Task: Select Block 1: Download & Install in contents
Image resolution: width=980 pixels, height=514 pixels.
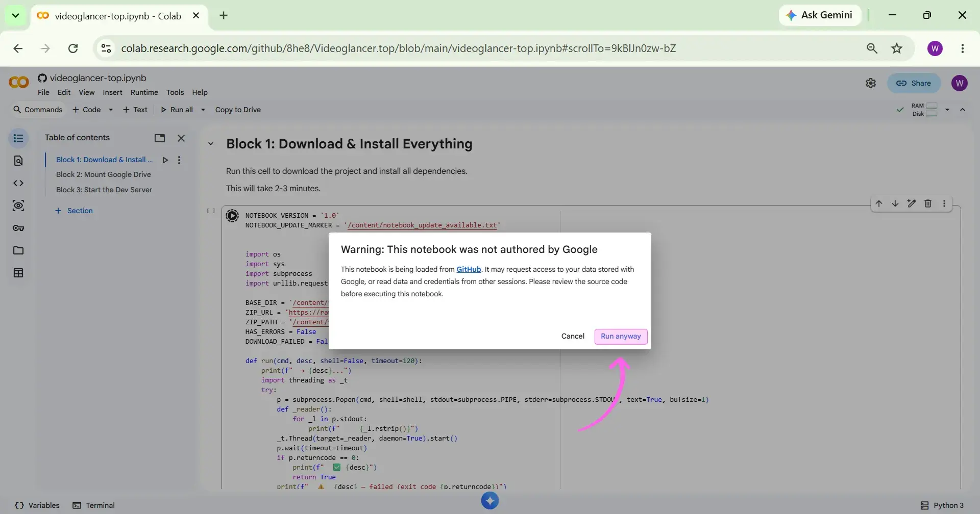Action: [104, 160]
